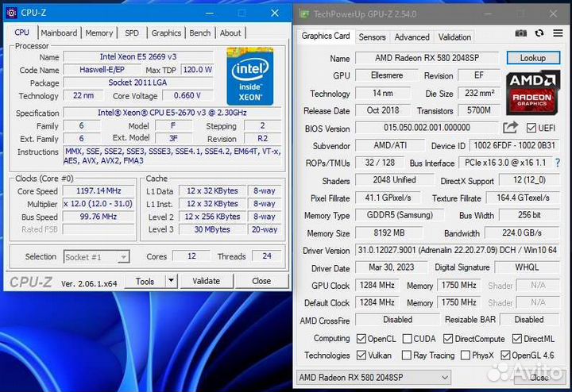
Task: Click the CPU Name field Intel Xeon E5 2669 v3
Action: click(x=138, y=56)
